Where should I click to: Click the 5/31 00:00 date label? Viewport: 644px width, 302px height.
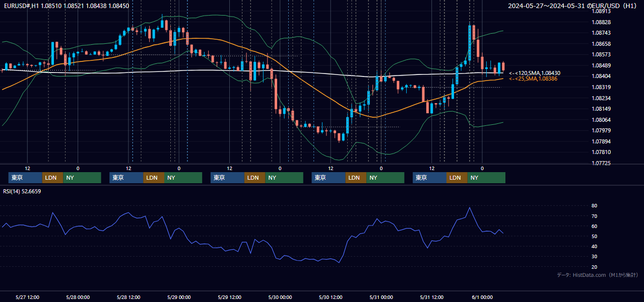coord(381,297)
